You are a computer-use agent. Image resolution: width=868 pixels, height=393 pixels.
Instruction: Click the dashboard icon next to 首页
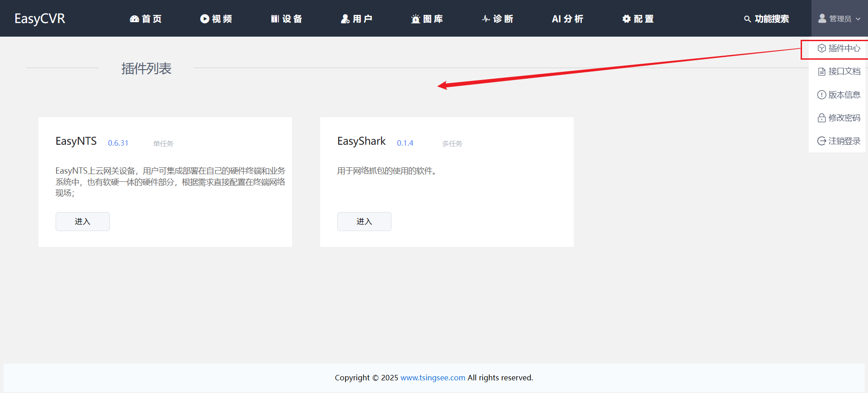(x=134, y=19)
